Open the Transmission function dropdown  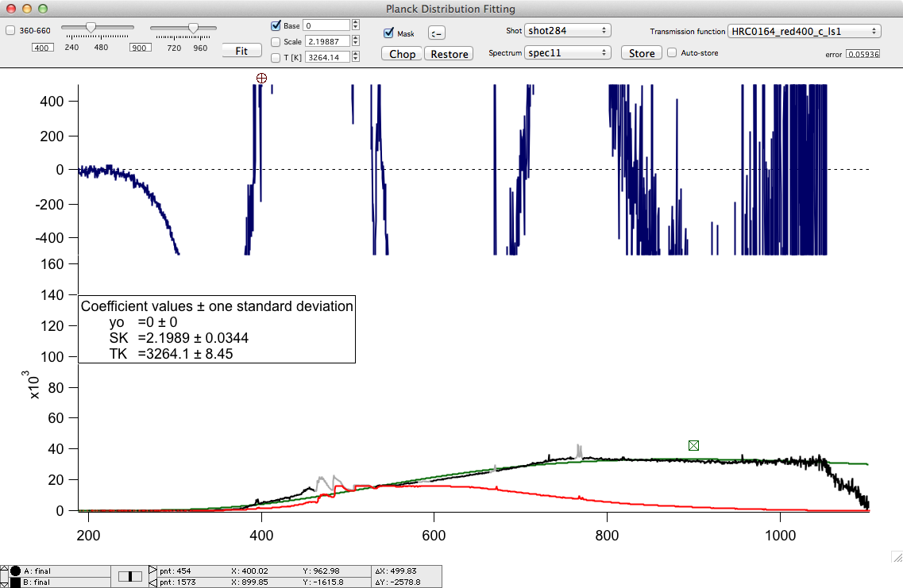(805, 31)
